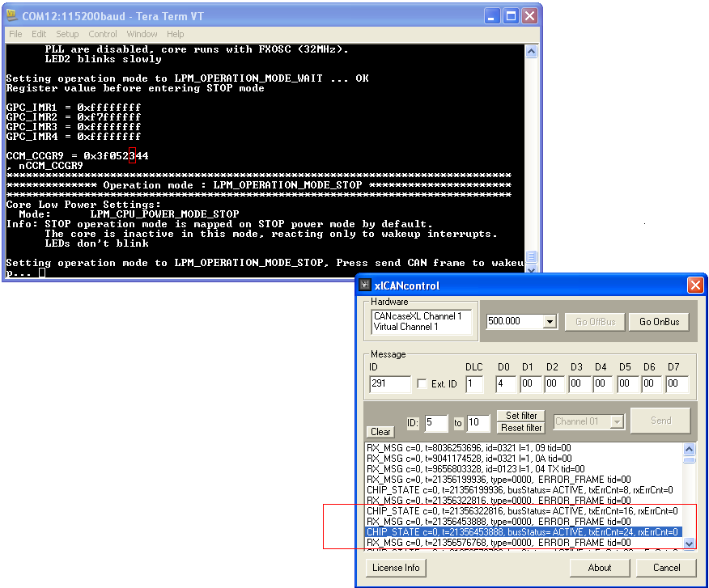Expand the 500.000 baud rate dropdown
This screenshot has height=588, width=709.
(x=550, y=322)
